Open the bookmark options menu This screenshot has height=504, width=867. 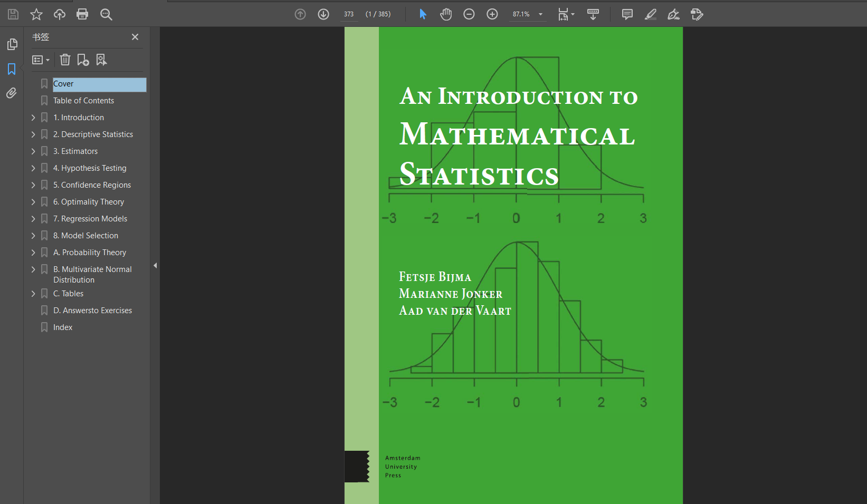41,60
